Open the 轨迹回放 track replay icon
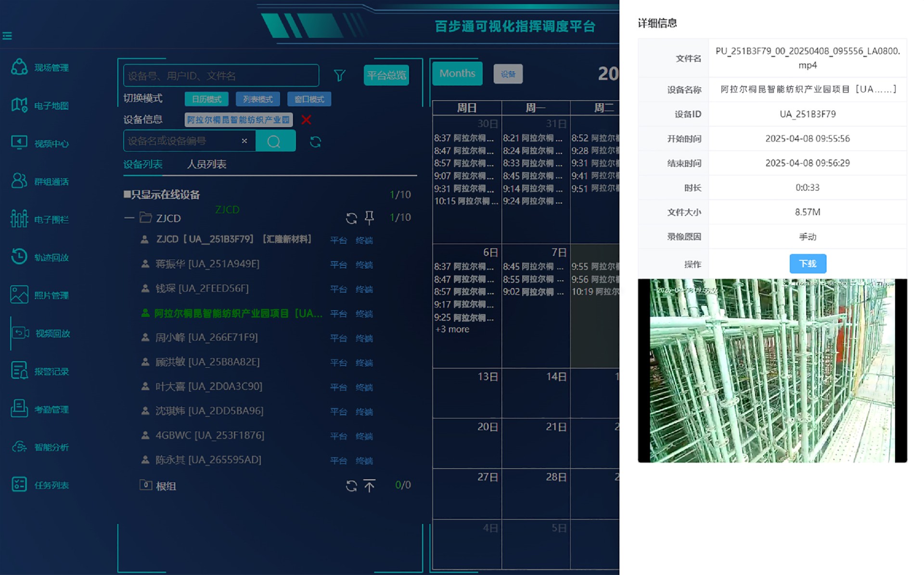The width and height of the screenshot is (924, 575). pyautogui.click(x=19, y=257)
